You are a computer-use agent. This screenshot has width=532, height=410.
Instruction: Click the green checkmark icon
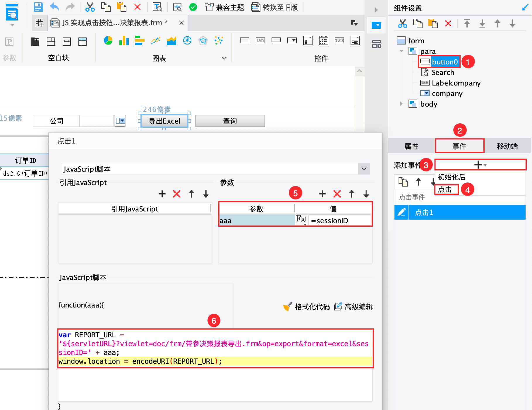coord(193,7)
